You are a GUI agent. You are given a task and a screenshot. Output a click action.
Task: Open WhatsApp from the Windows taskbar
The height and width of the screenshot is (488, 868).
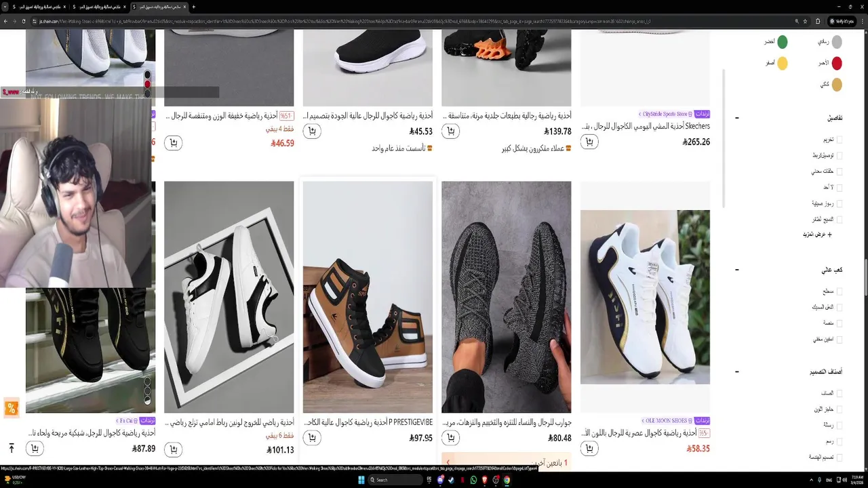pyautogui.click(x=473, y=480)
